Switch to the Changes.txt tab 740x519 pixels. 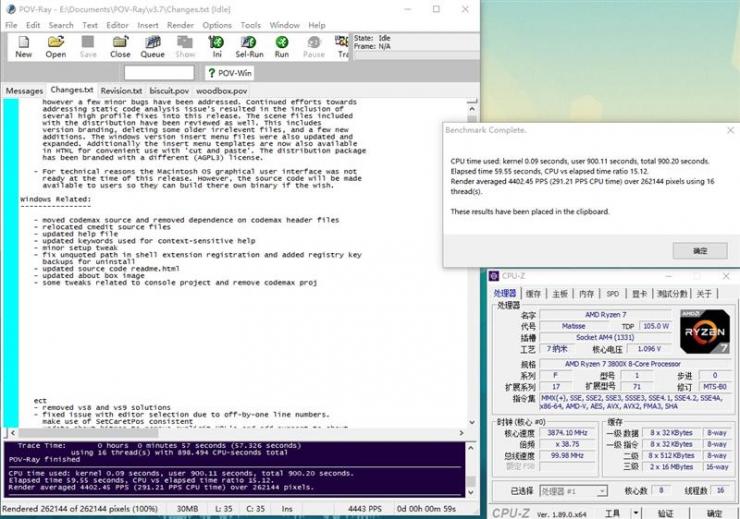click(x=72, y=90)
